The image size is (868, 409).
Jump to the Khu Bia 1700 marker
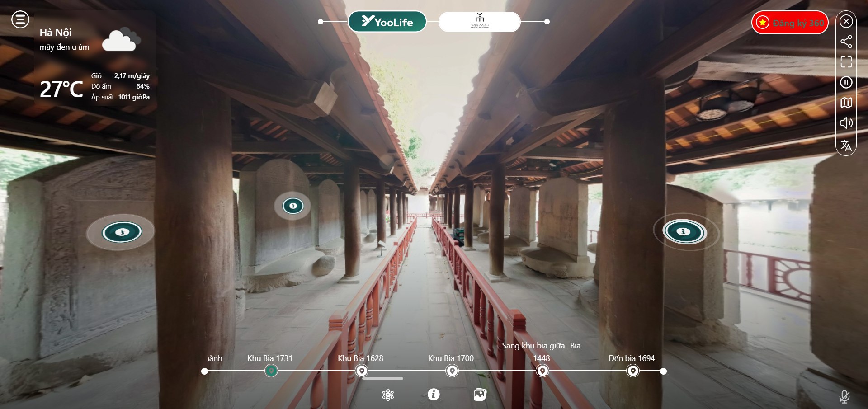coord(452,371)
